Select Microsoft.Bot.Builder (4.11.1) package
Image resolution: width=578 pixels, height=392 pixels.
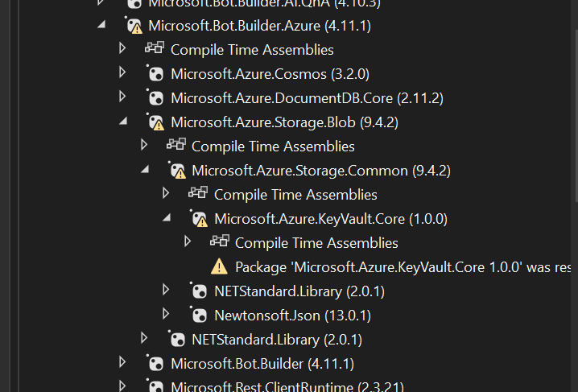[x=262, y=363]
